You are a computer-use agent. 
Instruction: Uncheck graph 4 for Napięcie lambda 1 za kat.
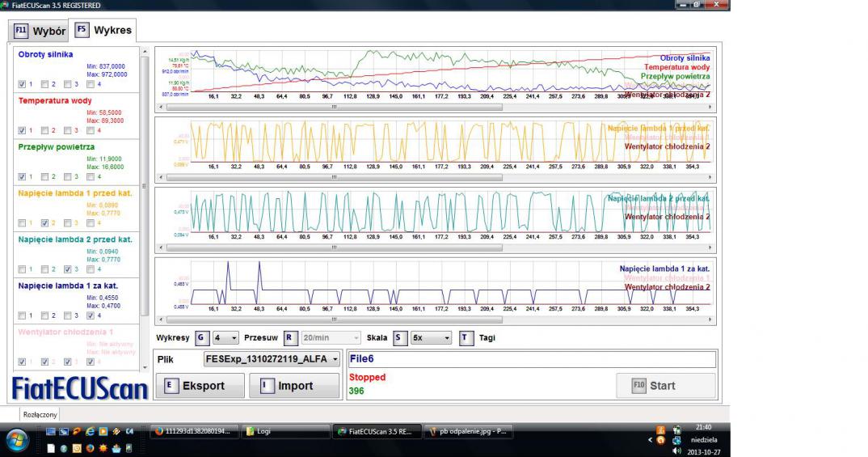click(89, 315)
